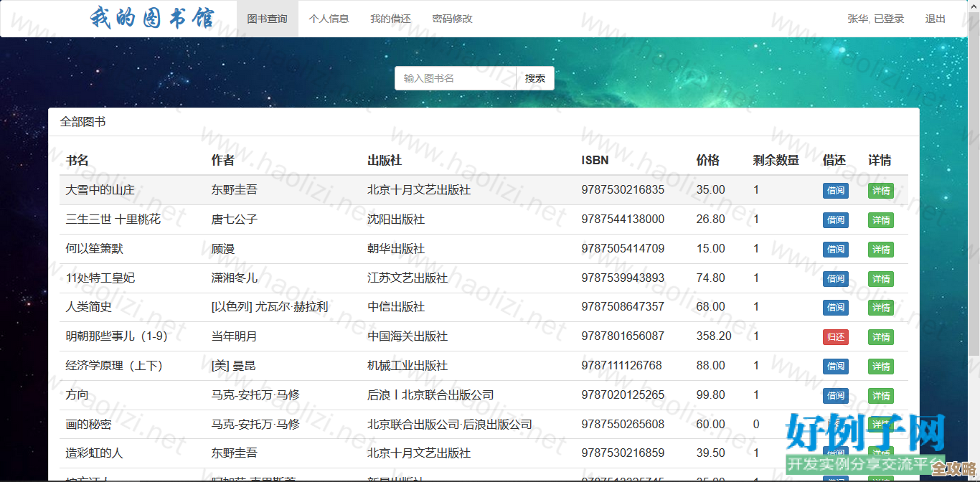This screenshot has height=482, width=980.
Task: Borrow 11处特工皇妃
Action: tap(835, 278)
